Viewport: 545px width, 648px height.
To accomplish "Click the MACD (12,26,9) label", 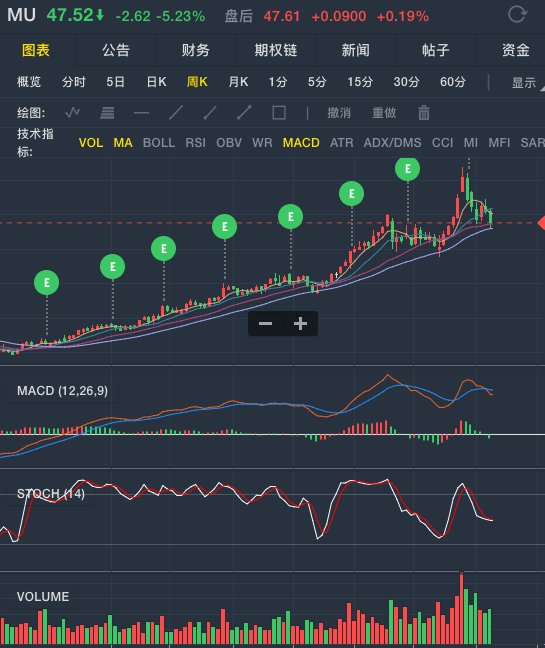I will tap(62, 391).
